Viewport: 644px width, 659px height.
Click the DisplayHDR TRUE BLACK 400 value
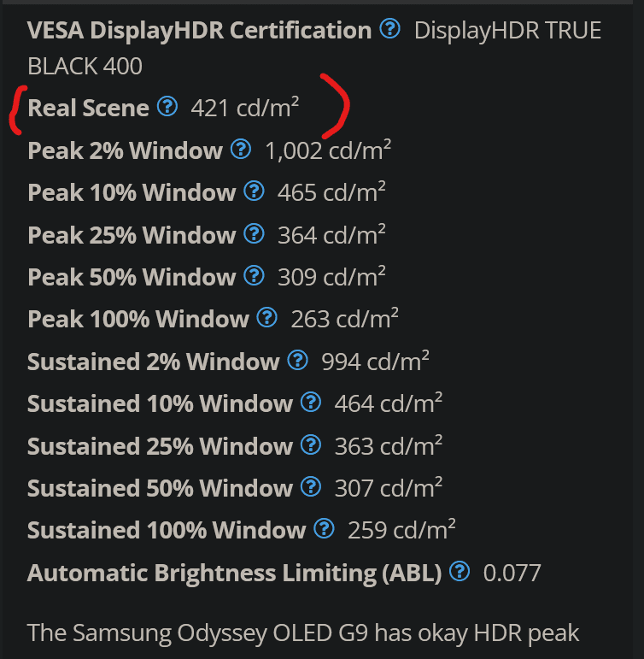(314, 49)
